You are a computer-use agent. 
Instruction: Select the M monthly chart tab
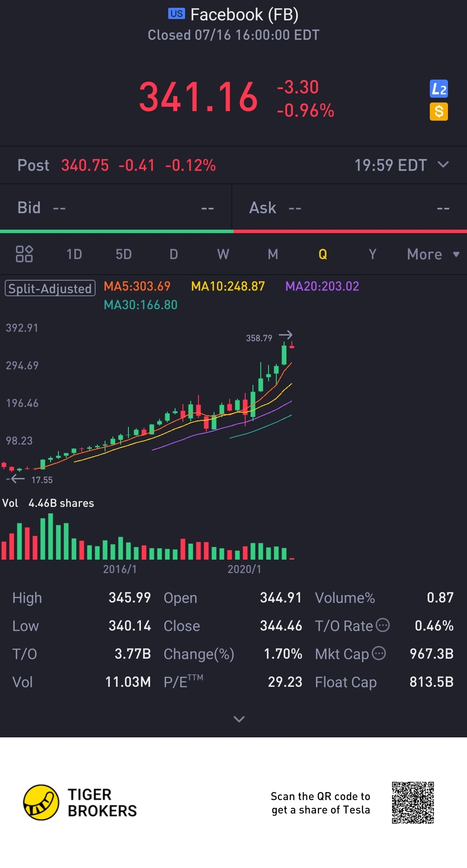click(273, 254)
